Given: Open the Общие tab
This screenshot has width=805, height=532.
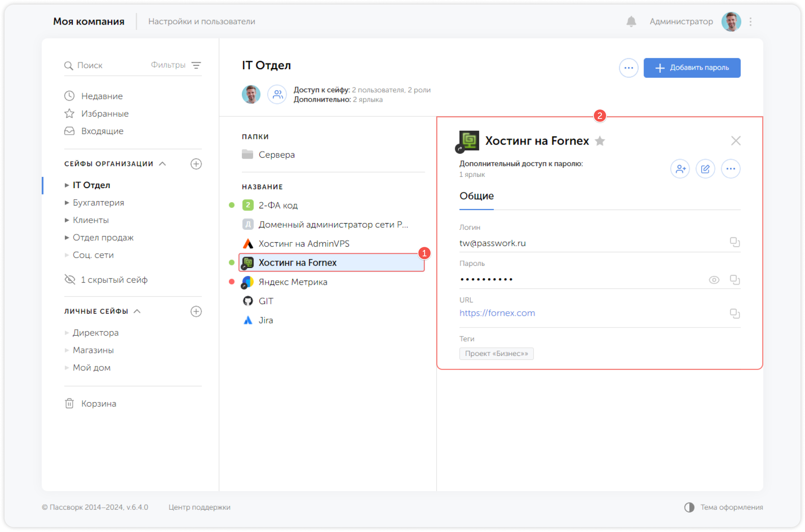Looking at the screenshot, I should pyautogui.click(x=476, y=196).
